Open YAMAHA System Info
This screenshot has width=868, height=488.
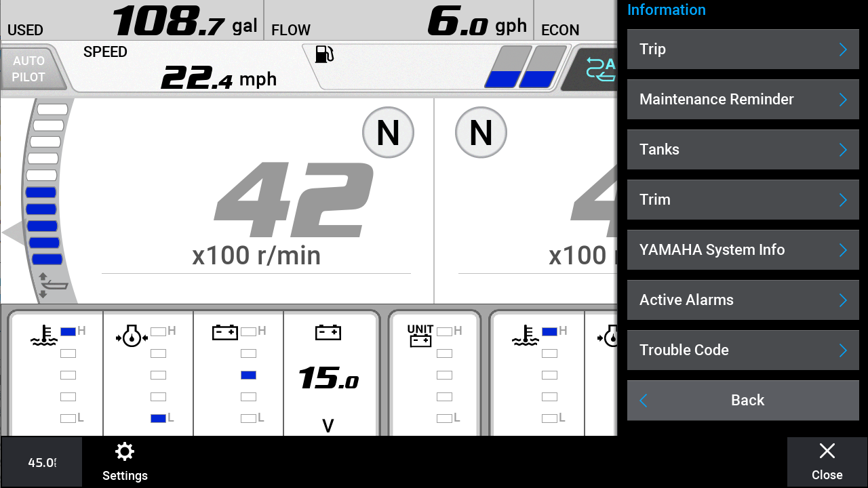point(743,250)
